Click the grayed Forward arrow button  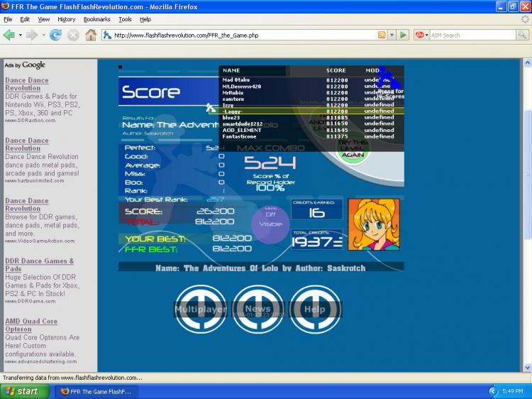click(x=31, y=35)
